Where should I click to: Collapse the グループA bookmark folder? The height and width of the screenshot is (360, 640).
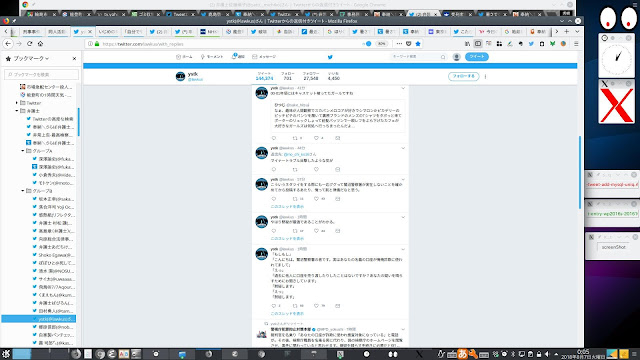click(23, 151)
